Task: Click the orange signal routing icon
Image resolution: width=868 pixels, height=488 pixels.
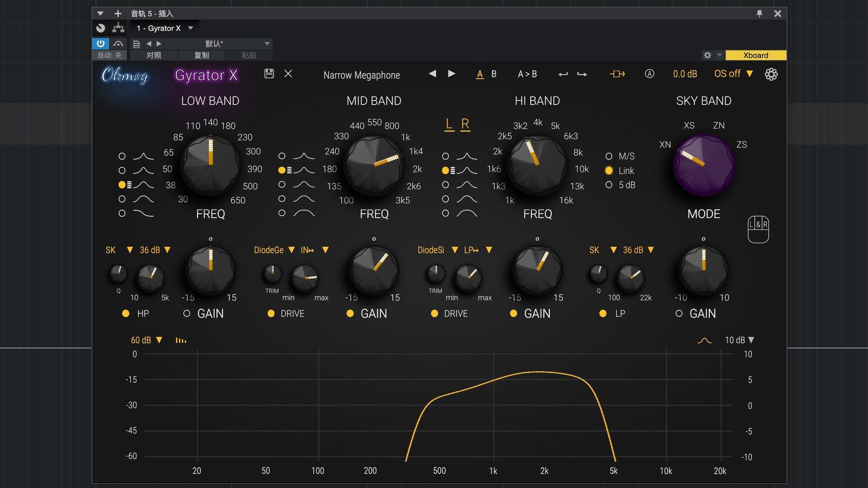Action: pyautogui.click(x=617, y=74)
